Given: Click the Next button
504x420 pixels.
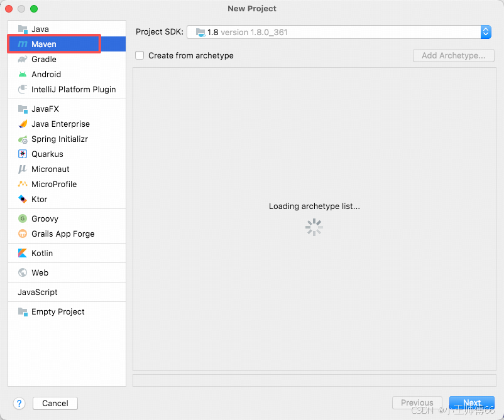Looking at the screenshot, I should tap(471, 402).
